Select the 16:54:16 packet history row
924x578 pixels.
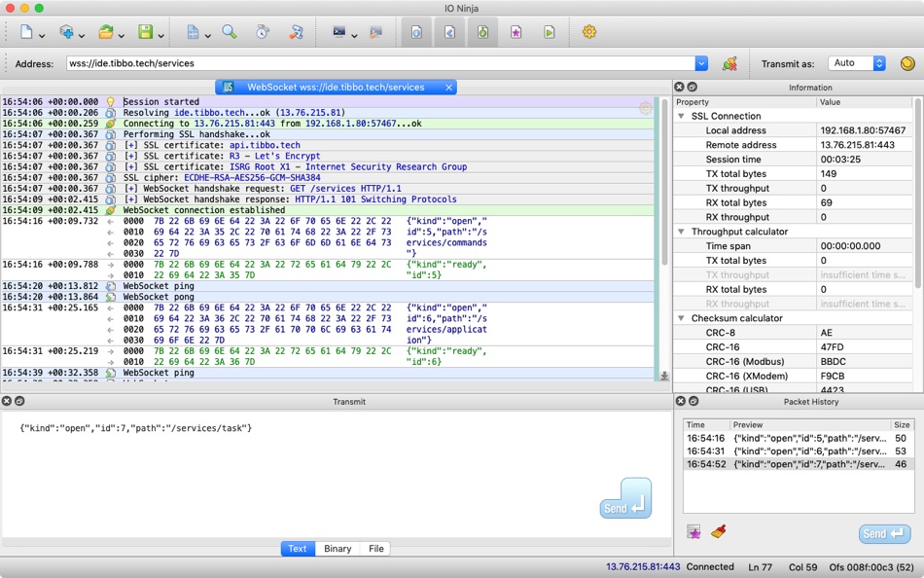[x=799, y=438]
